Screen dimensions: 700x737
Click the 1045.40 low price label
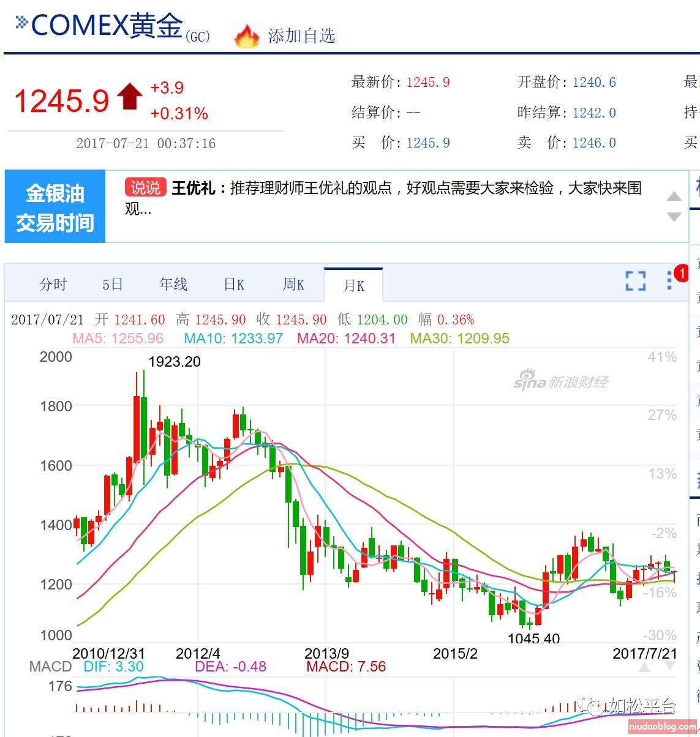533,638
